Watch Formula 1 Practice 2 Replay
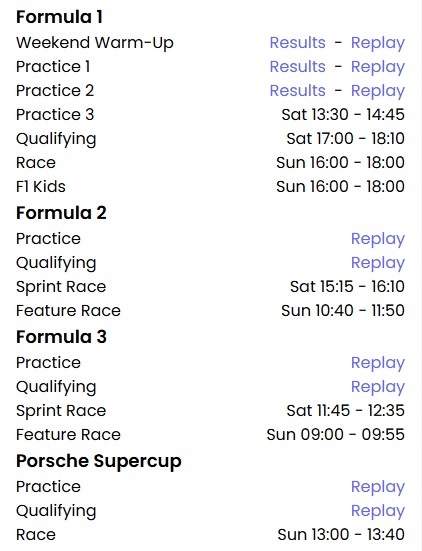The width and height of the screenshot is (422, 551). click(x=378, y=91)
